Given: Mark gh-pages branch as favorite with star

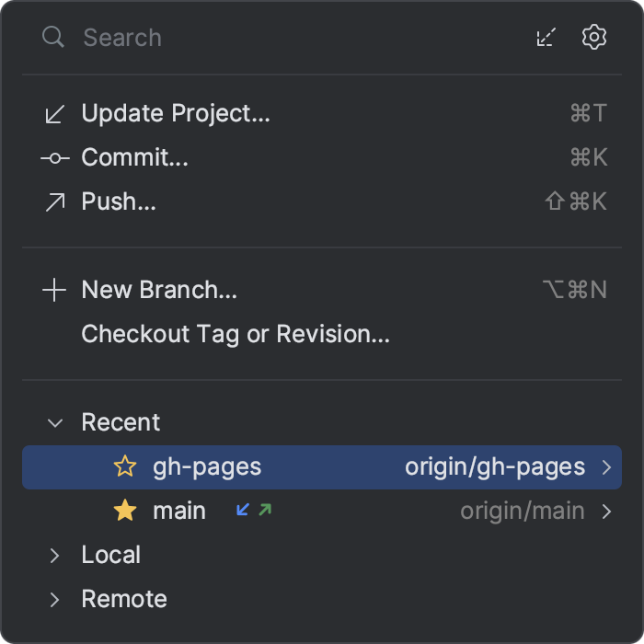Looking at the screenshot, I should point(125,466).
